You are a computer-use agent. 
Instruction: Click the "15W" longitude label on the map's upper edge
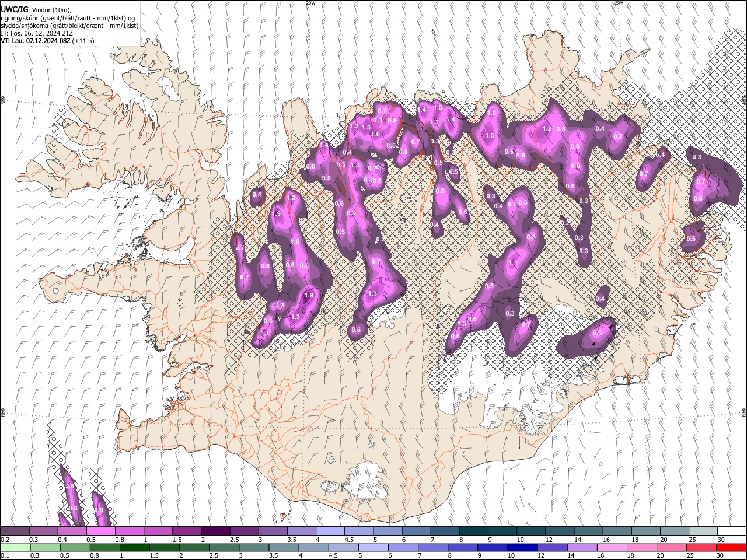point(618,3)
